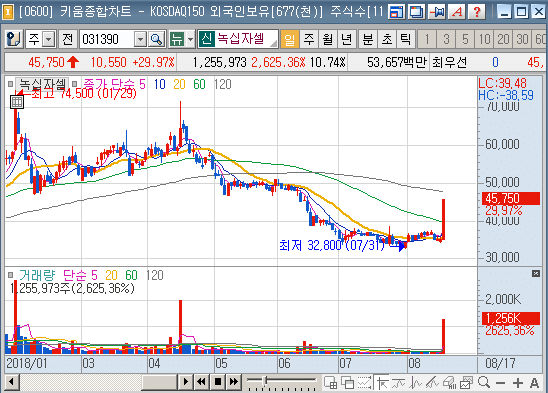This screenshot has height=393, width=548.
Task: Select the 년 yearly chart period
Action: click(346, 39)
